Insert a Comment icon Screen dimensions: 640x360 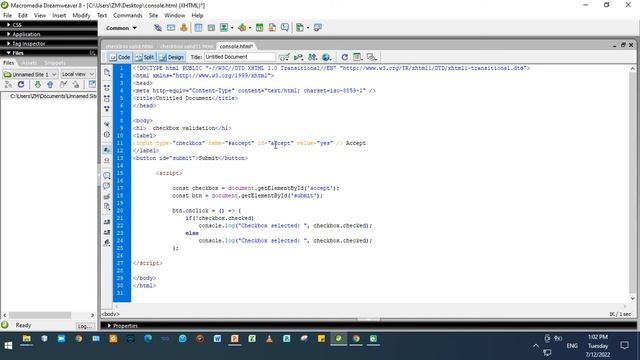point(285,28)
